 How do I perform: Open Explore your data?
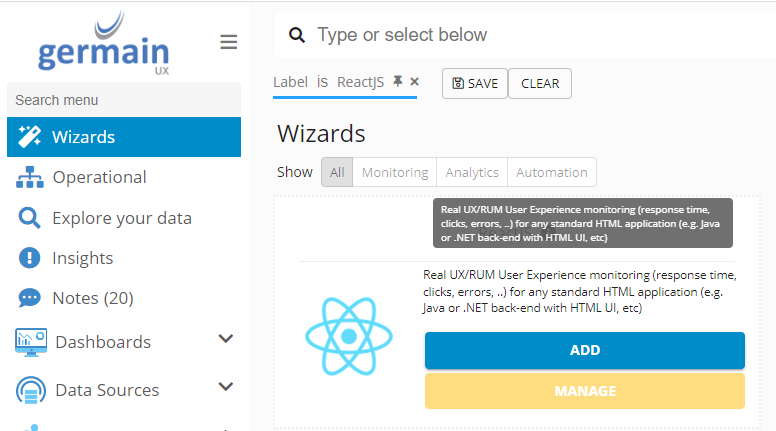121,218
